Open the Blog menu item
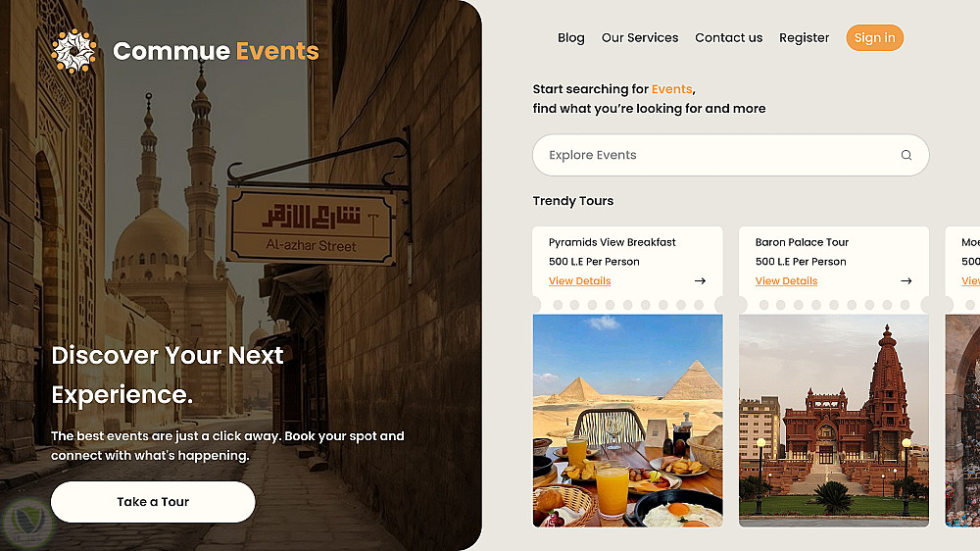980x551 pixels. tap(570, 38)
